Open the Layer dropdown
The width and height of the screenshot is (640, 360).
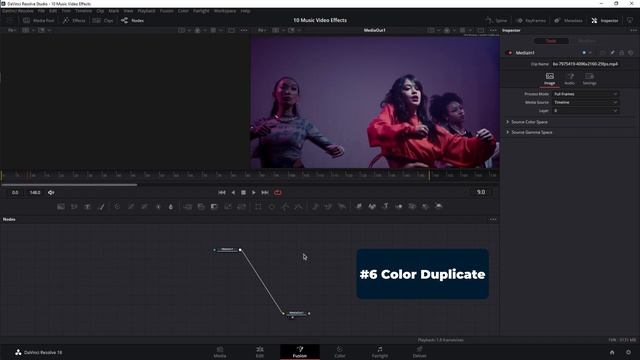585,111
